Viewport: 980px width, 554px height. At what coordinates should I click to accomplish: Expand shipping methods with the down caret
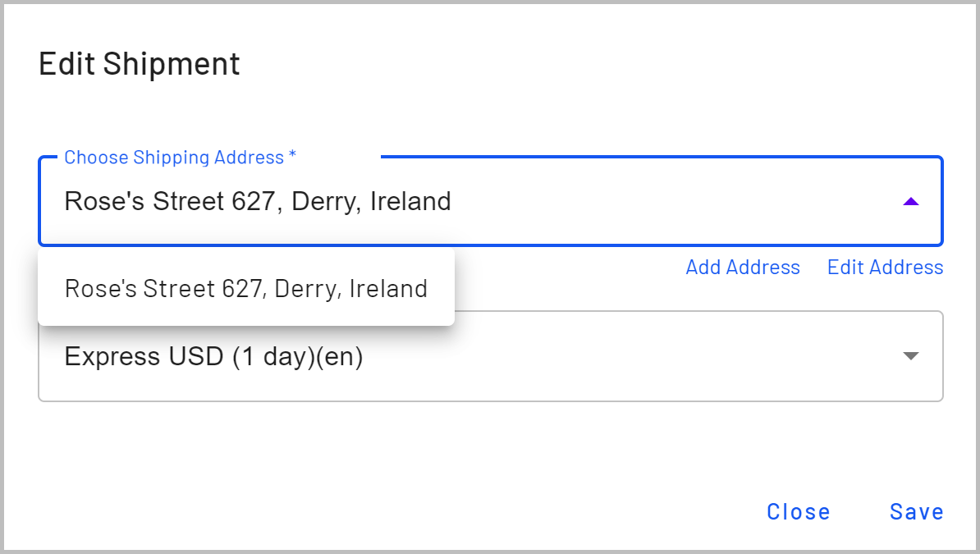909,356
